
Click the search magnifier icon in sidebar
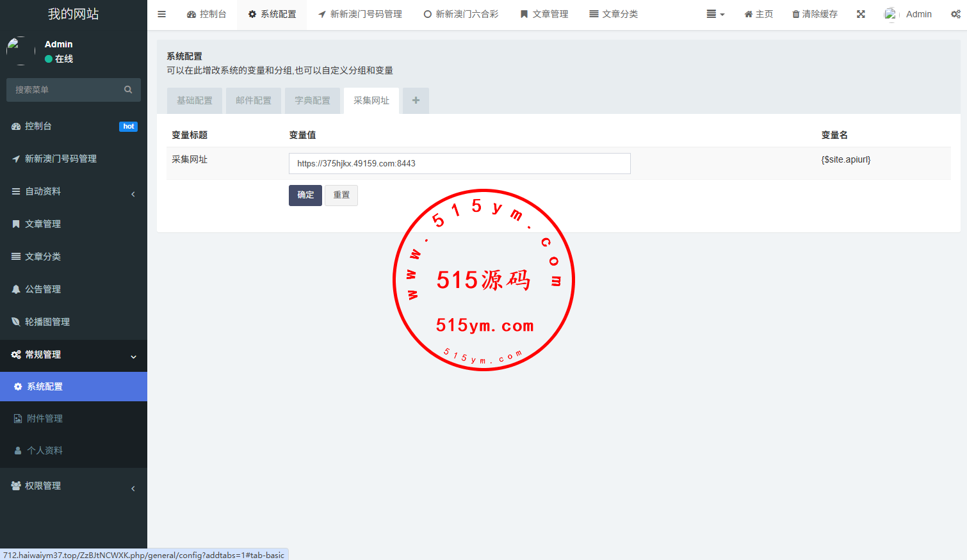128,90
